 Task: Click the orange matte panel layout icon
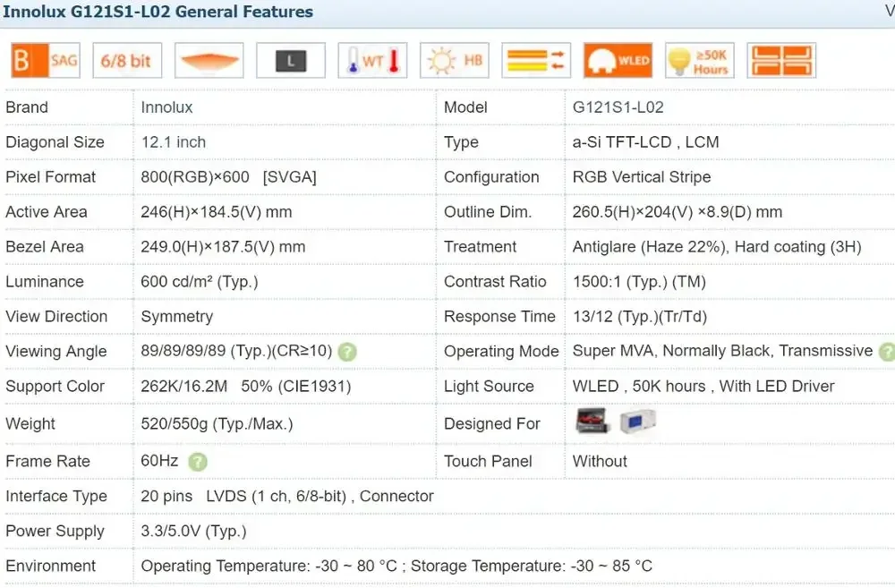(x=781, y=61)
